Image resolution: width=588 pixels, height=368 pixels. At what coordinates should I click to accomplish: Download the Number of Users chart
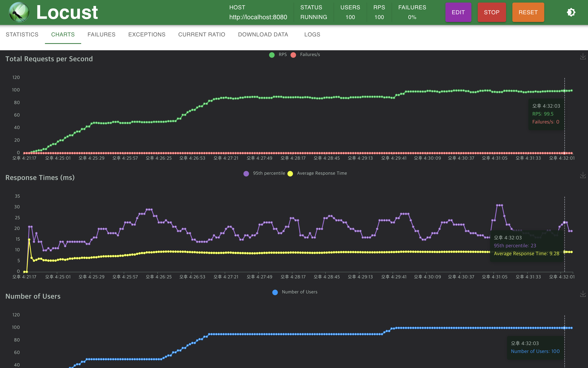point(583,294)
